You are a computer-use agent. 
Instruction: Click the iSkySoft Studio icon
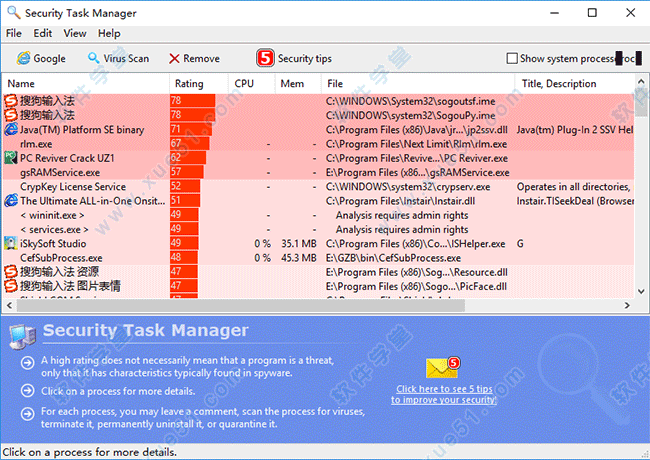pyautogui.click(x=11, y=243)
